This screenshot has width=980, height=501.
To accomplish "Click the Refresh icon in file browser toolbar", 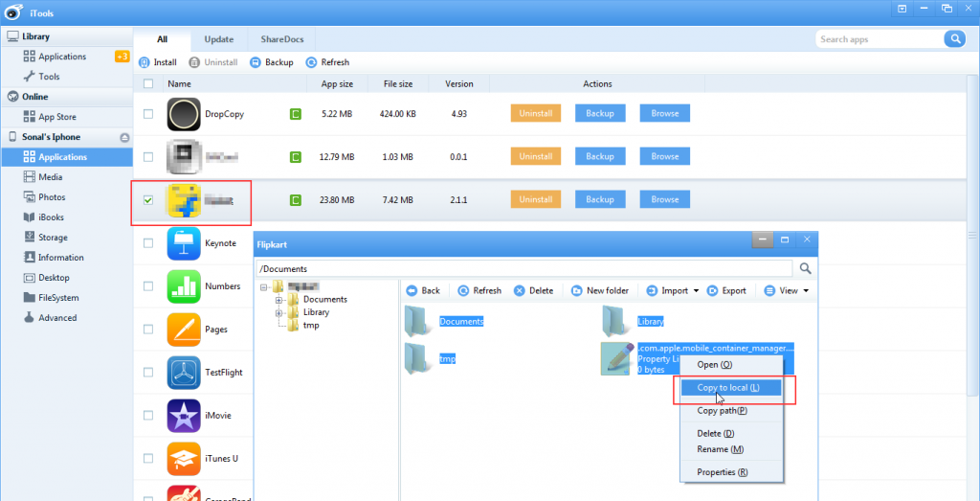I will tap(463, 290).
